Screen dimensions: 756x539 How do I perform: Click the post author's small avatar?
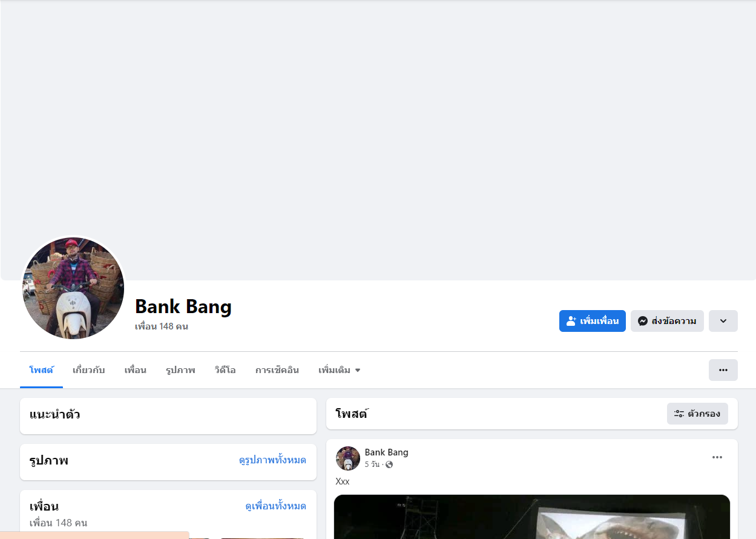(348, 458)
